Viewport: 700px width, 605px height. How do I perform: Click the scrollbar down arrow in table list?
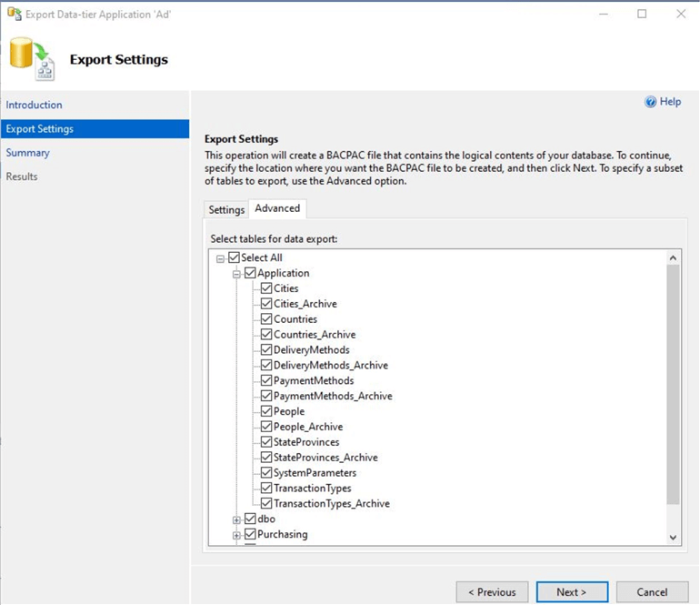coord(673,538)
